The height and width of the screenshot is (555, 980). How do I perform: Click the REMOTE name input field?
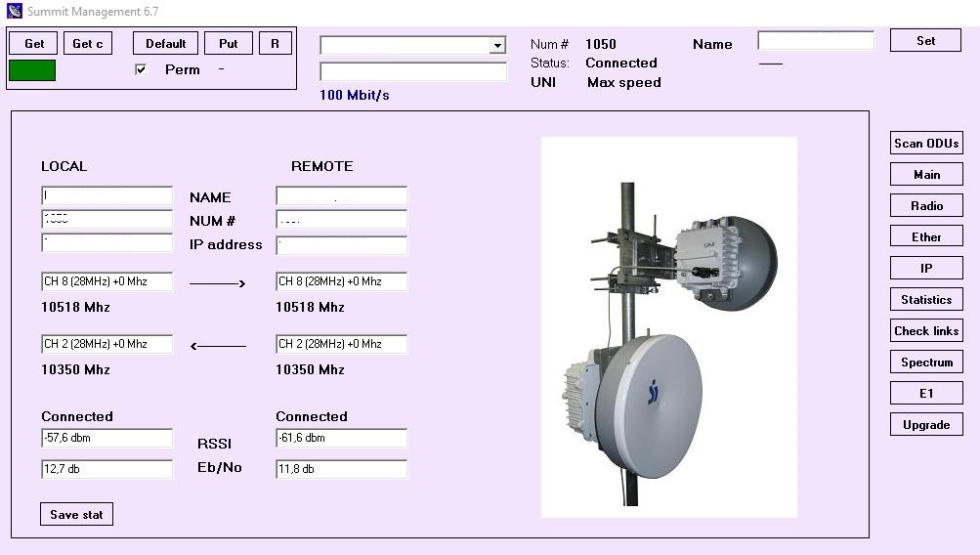pyautogui.click(x=341, y=195)
